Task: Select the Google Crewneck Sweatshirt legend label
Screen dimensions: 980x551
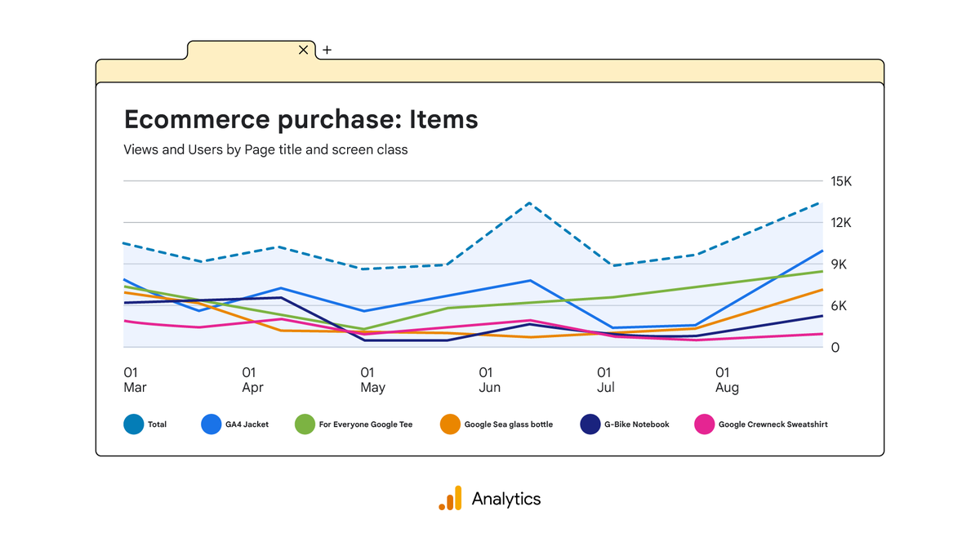Action: 773,424
